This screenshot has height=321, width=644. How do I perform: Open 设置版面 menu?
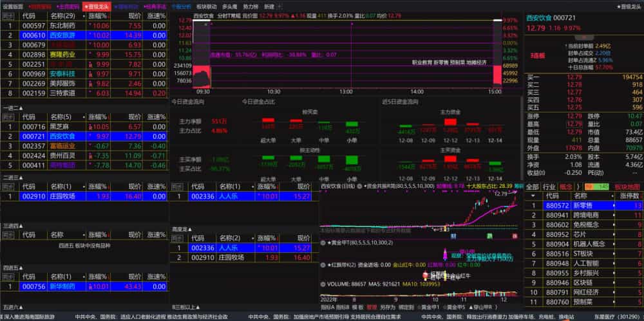coord(13,6)
